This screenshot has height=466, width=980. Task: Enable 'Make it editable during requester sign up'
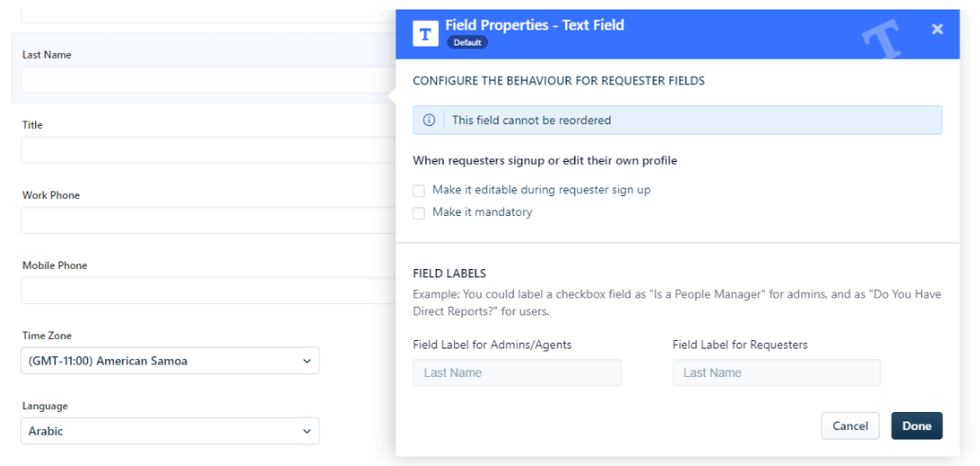tap(419, 190)
